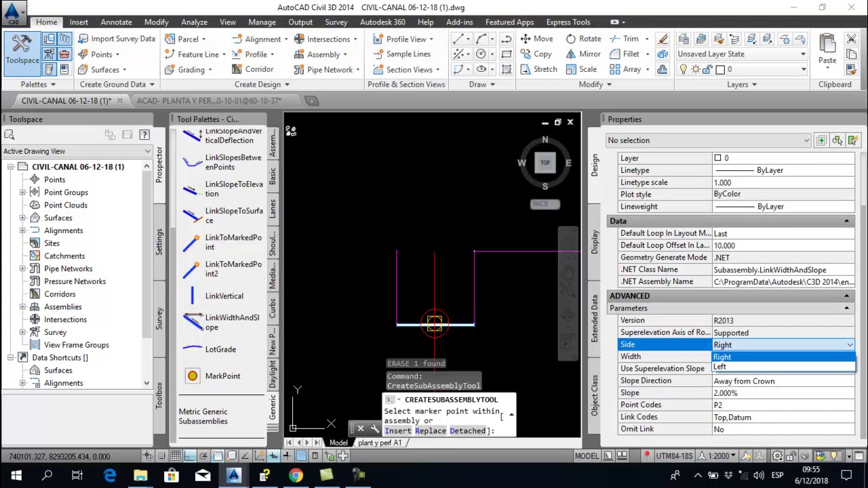Open the Annotate ribbon tab
The width and height of the screenshot is (868, 488).
pos(116,22)
